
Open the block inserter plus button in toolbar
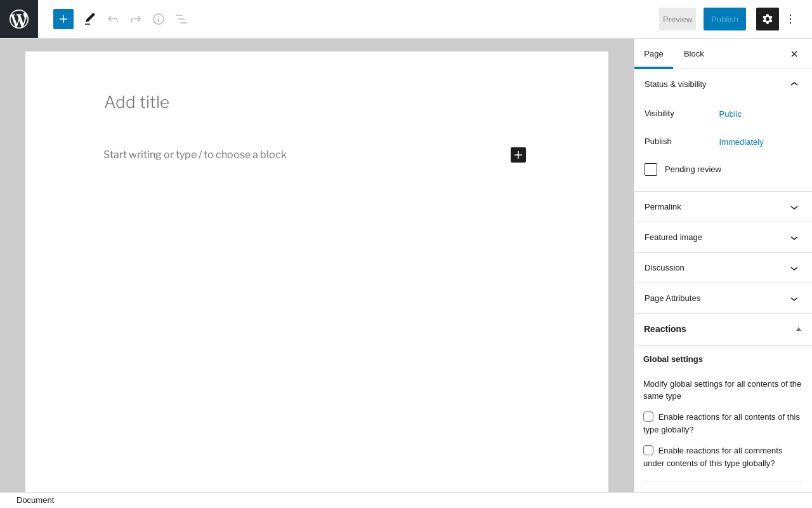[63, 19]
